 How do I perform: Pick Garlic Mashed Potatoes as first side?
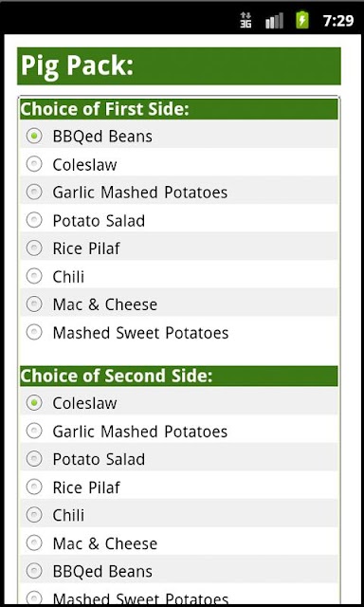[x=179, y=193]
